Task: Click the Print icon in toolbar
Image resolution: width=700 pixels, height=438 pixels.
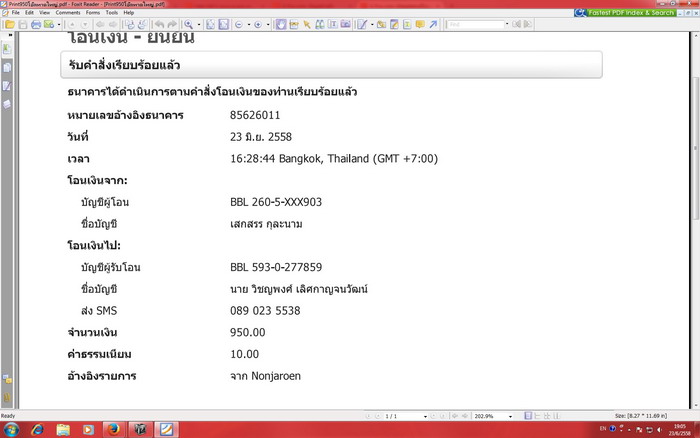Action: (x=35, y=24)
